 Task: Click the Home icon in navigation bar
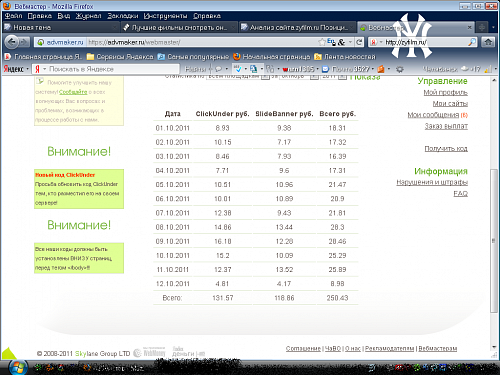[488, 42]
